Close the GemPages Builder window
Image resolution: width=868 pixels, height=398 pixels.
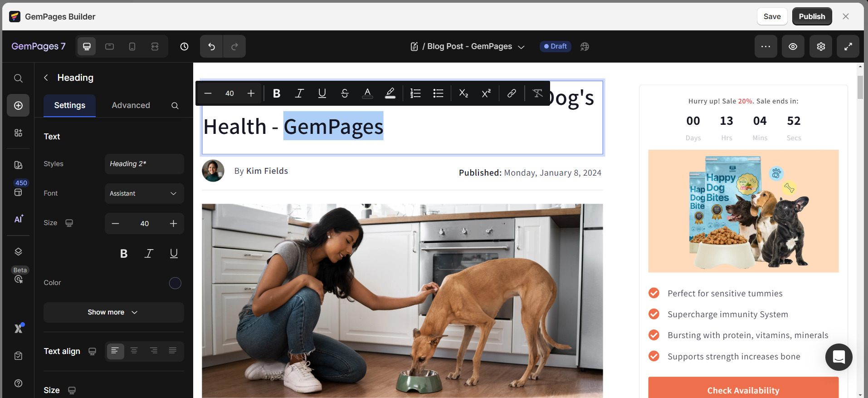point(846,16)
